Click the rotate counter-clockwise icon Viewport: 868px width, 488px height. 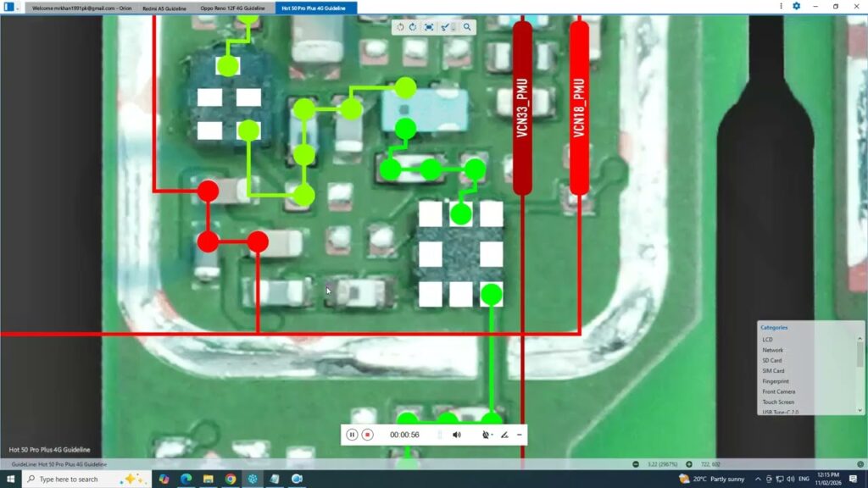tap(400, 27)
